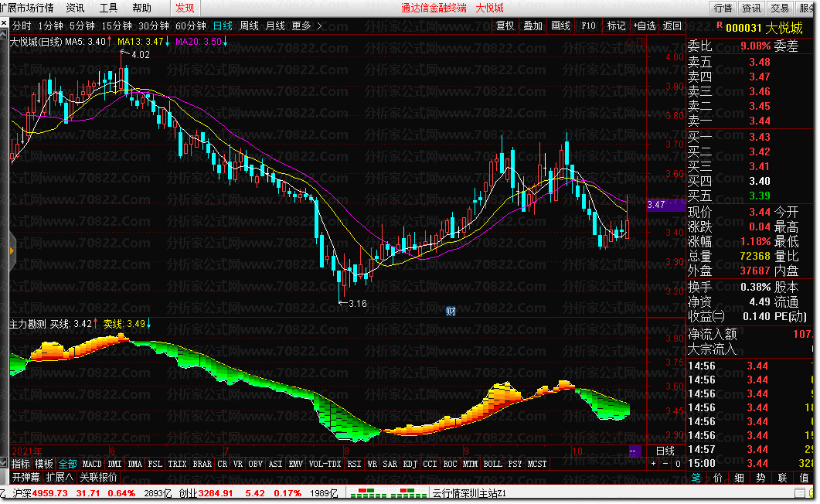The image size is (820, 504).
Task: Expand more timeframes with the chevron arrow
Action: (x=319, y=26)
